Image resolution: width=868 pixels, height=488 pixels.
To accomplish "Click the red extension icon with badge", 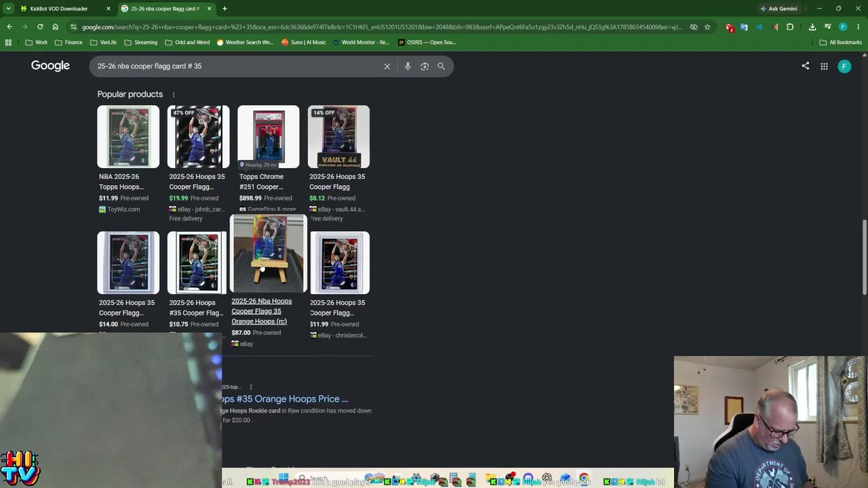I will (730, 27).
